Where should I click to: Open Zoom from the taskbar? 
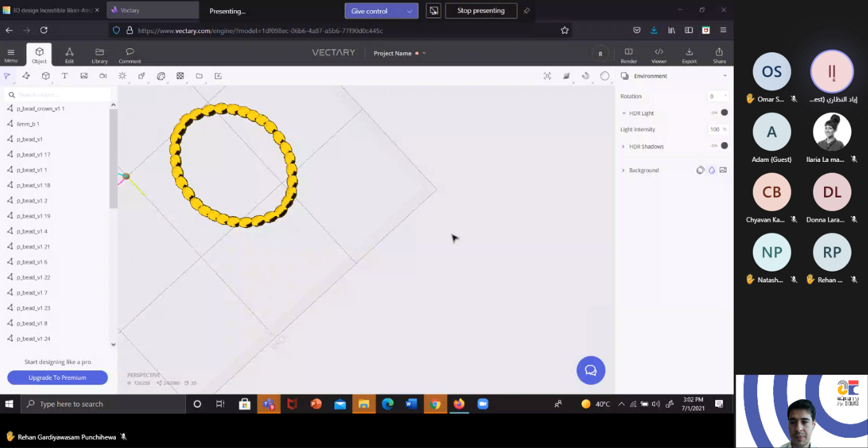tap(483, 404)
